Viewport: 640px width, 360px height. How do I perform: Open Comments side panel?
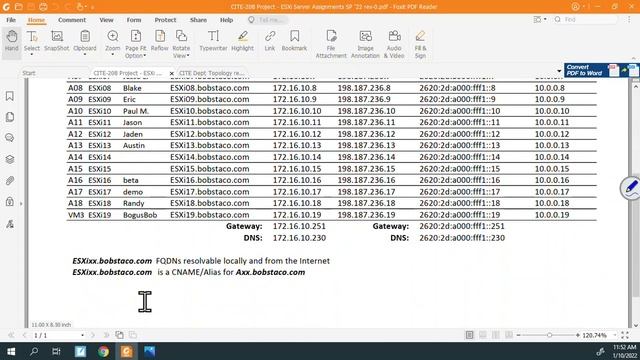point(10,138)
